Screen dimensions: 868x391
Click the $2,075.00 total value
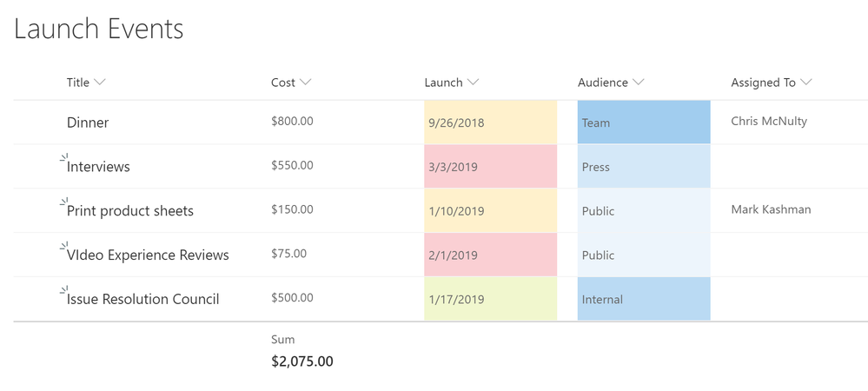pyautogui.click(x=302, y=361)
